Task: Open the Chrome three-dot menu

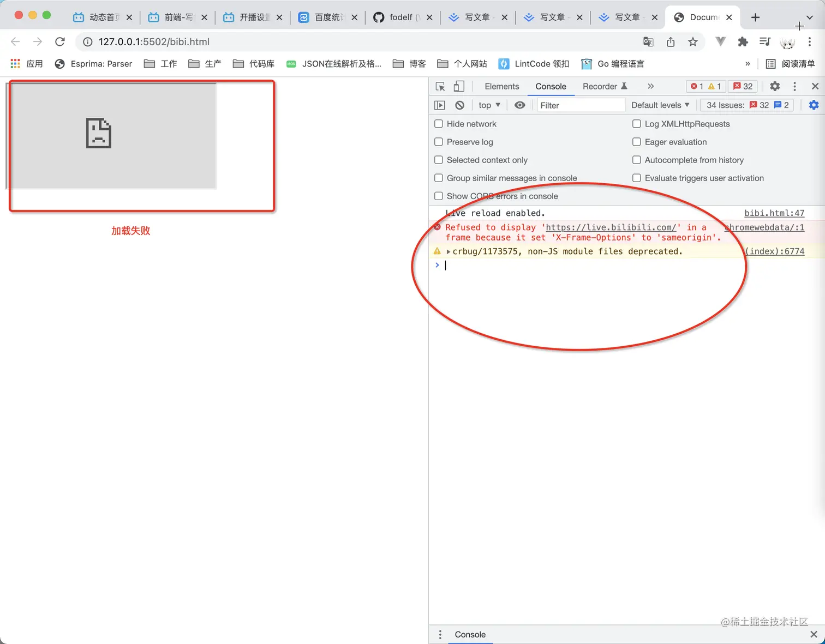Action: tap(810, 42)
